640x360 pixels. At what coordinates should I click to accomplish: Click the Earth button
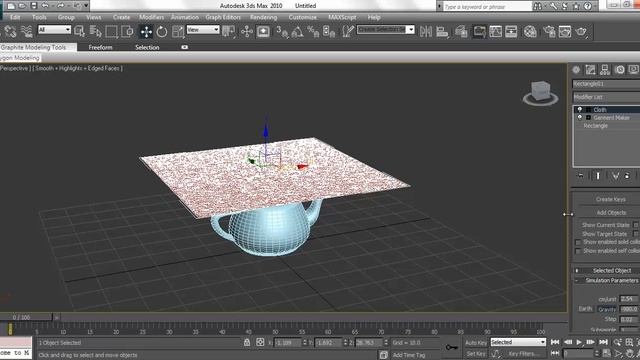[585, 309]
